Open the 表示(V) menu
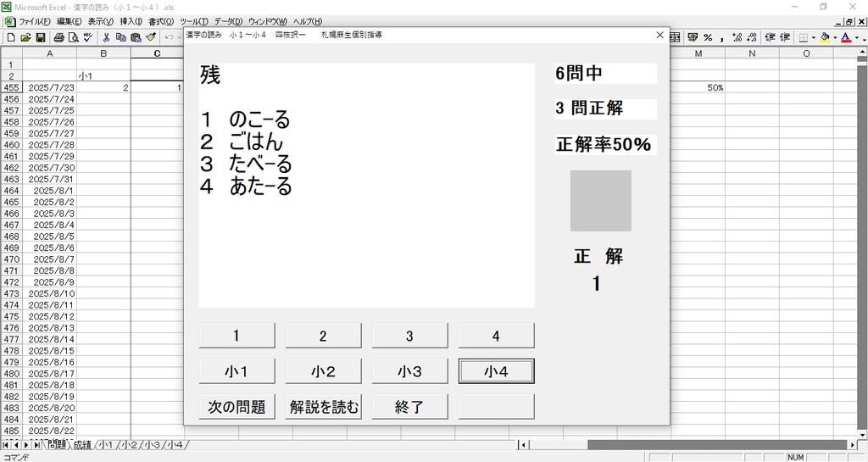 [x=100, y=21]
